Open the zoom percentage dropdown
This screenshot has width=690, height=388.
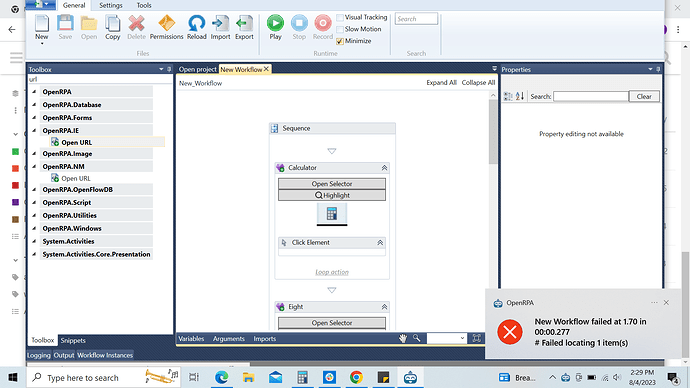pyautogui.click(x=447, y=338)
